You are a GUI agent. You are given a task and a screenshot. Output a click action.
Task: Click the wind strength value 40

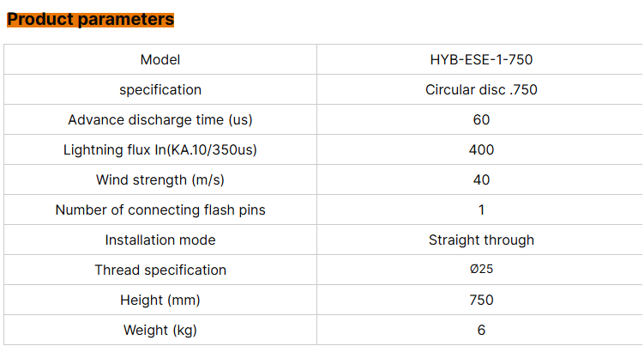pos(481,180)
